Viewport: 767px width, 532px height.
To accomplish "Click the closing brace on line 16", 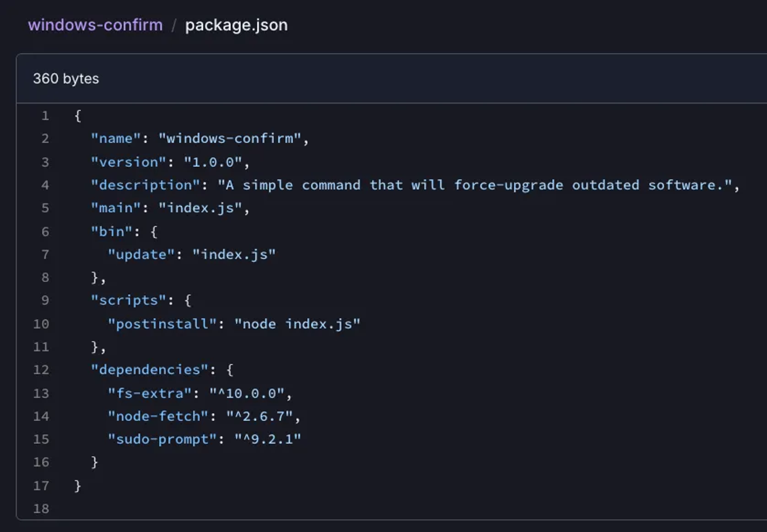I will pos(94,463).
